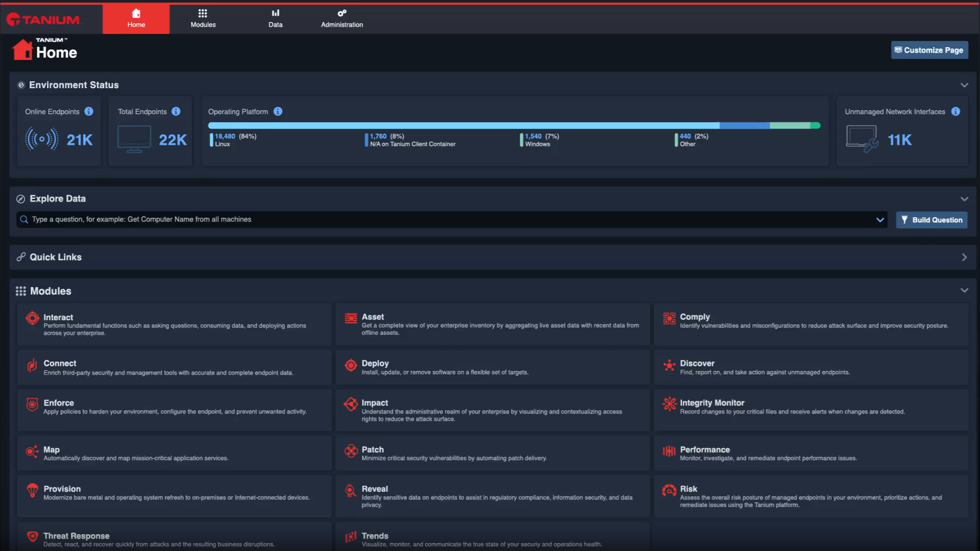Collapse the Modules section chevron
Image resolution: width=980 pixels, height=551 pixels.
(x=964, y=290)
